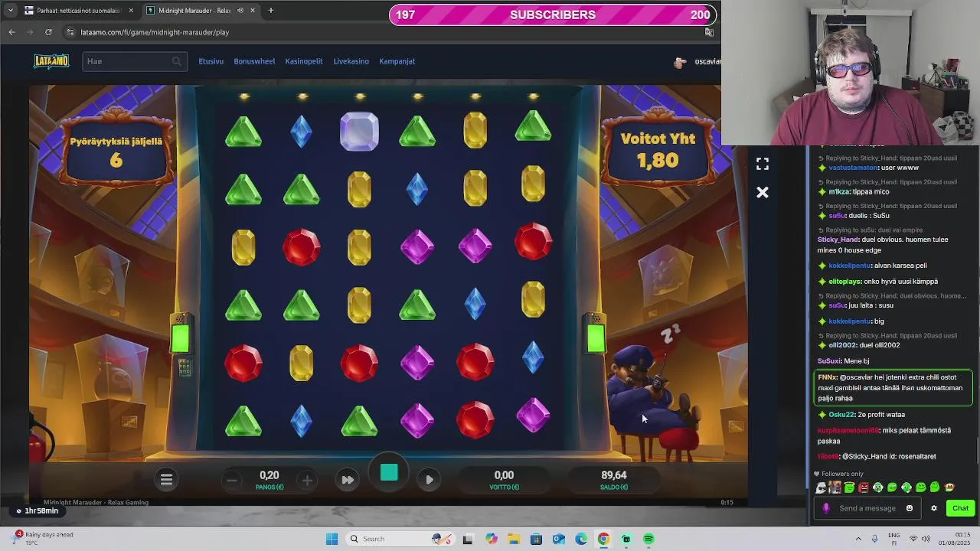Close the Parhaat nettikasinot tab
980x551 pixels.
pyautogui.click(x=131, y=11)
